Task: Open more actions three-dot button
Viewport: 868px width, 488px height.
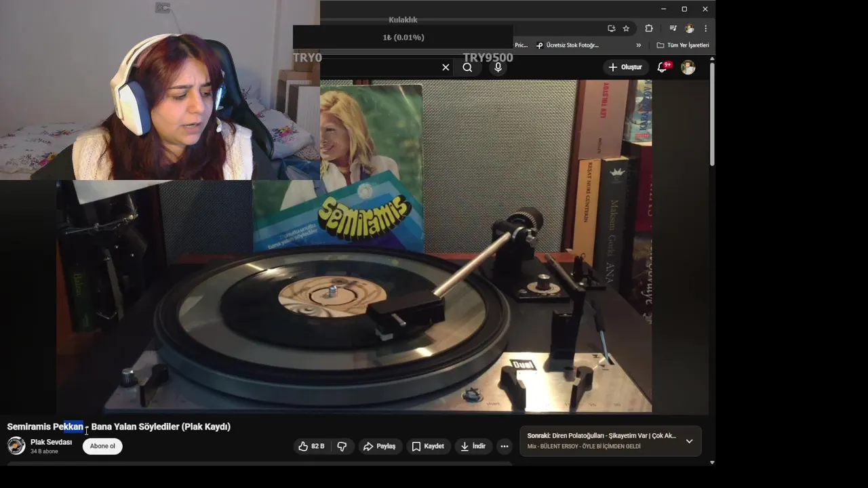Action: [x=504, y=446]
